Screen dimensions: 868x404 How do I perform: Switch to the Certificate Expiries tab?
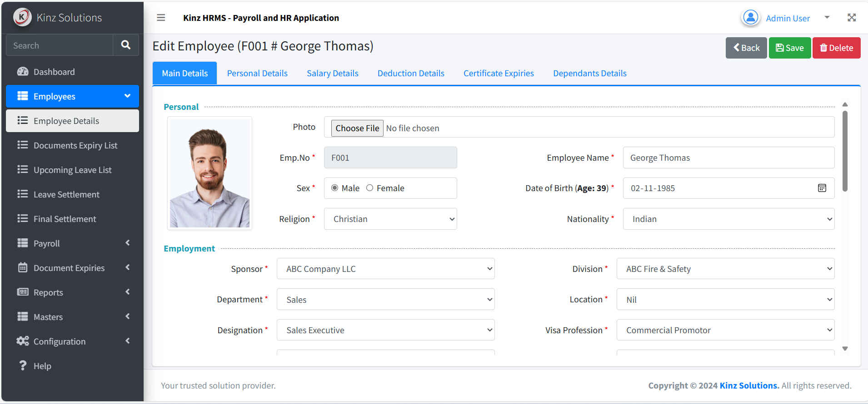499,73
